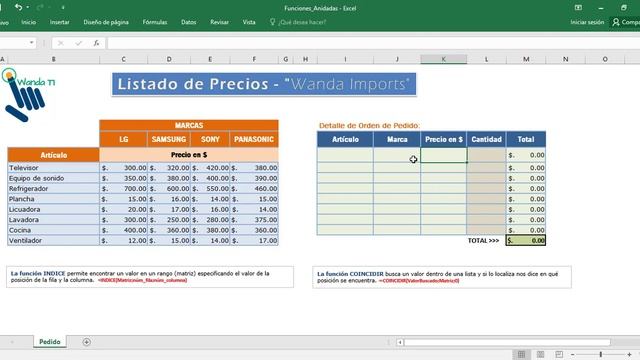
Task: Select column M header
Action: click(x=526, y=59)
